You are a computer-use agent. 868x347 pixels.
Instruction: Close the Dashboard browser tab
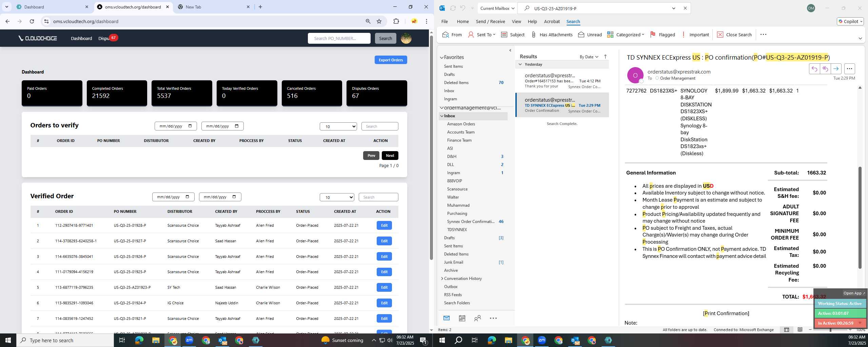[87, 7]
